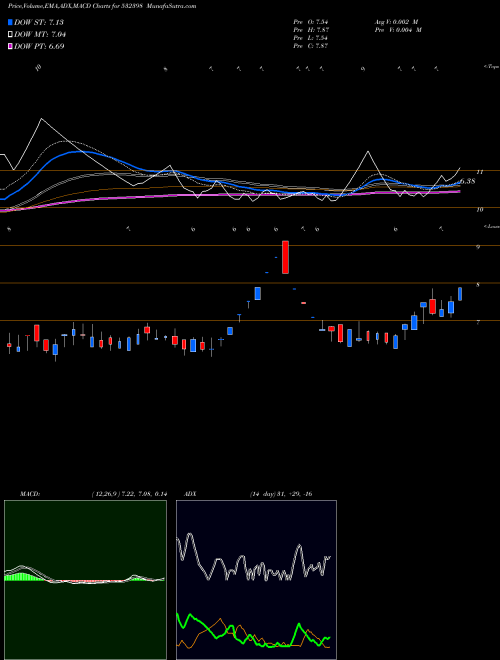The image size is (500, 660).
Task: Click the 'Pre C: 7.87' value
Action: click(311, 46)
